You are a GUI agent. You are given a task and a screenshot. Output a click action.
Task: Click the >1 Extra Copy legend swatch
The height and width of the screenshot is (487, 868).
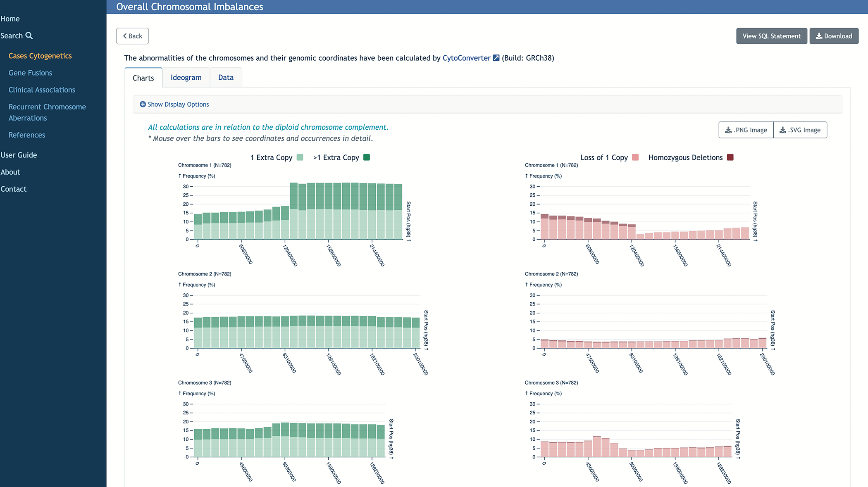click(367, 157)
